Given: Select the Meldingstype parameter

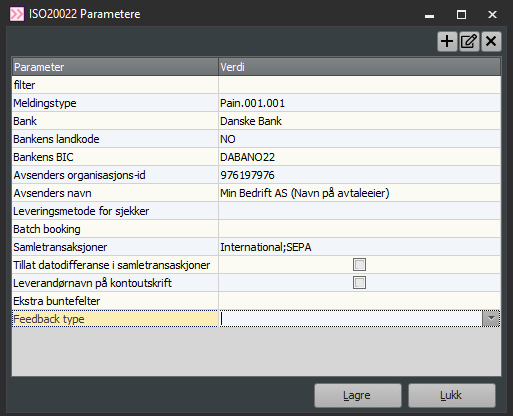Looking at the screenshot, I should pos(115,103).
